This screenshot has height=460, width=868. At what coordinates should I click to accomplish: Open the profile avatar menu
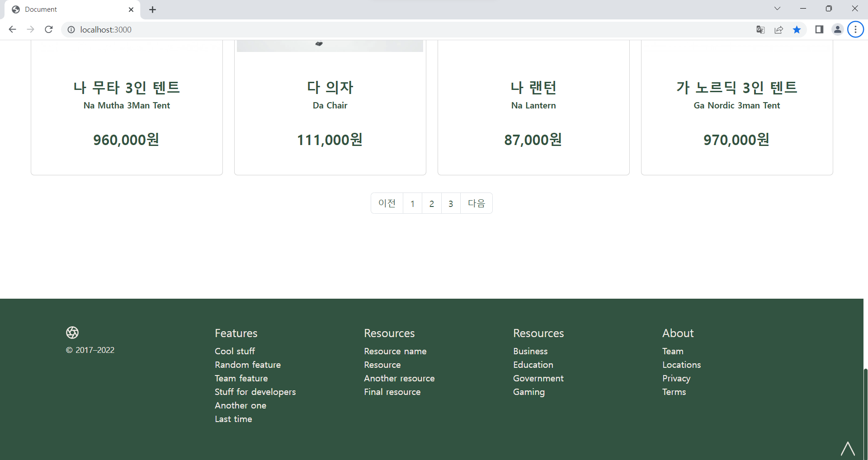tap(837, 29)
